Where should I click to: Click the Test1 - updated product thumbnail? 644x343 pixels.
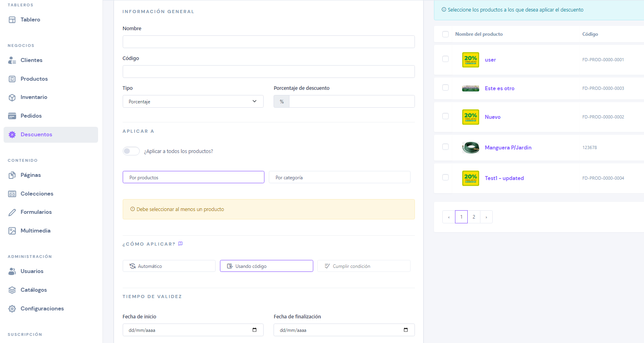(x=470, y=178)
